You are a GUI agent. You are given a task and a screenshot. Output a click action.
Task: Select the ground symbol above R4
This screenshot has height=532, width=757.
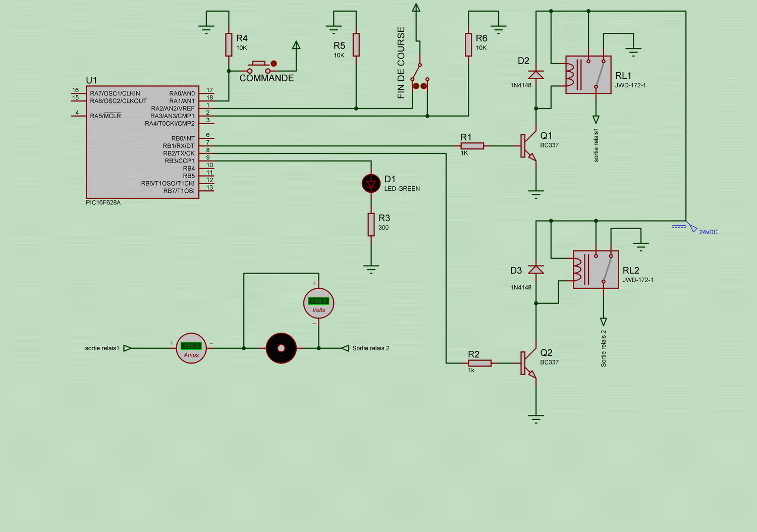(x=206, y=29)
